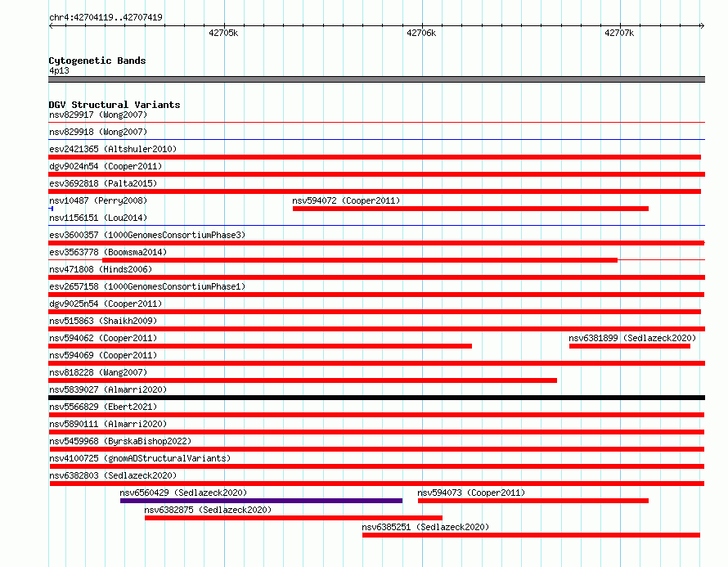
Task: Click the nsv6385251 (Sedlazeck2020) bar
Action: [x=531, y=535]
